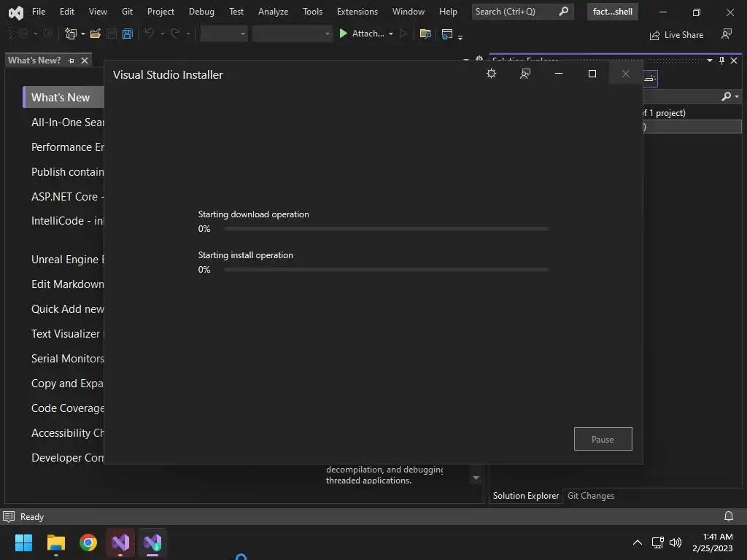Click gear icon beside Solution Explorer
This screenshot has height=560, width=747.
click(x=479, y=59)
